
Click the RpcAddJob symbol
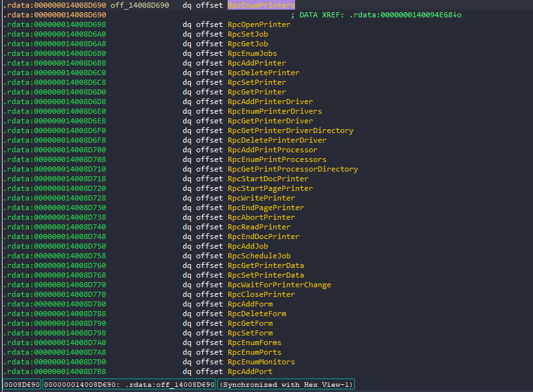point(248,246)
